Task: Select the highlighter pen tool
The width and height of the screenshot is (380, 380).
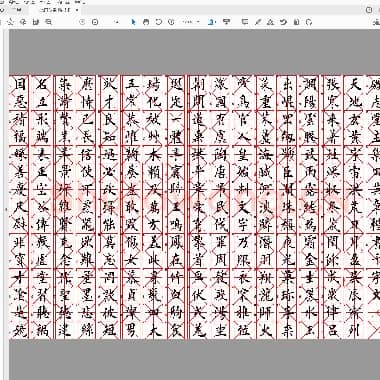Action: [x=258, y=22]
